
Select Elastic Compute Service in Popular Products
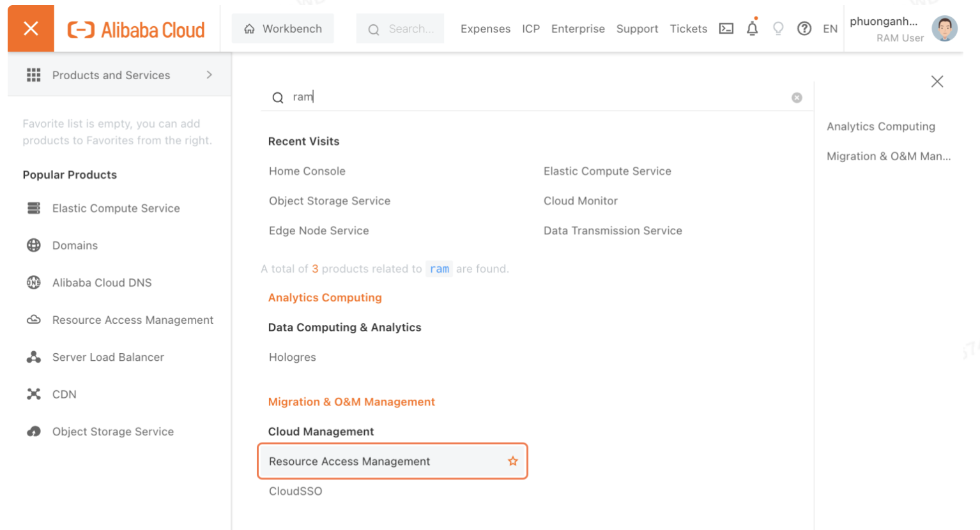tap(116, 208)
